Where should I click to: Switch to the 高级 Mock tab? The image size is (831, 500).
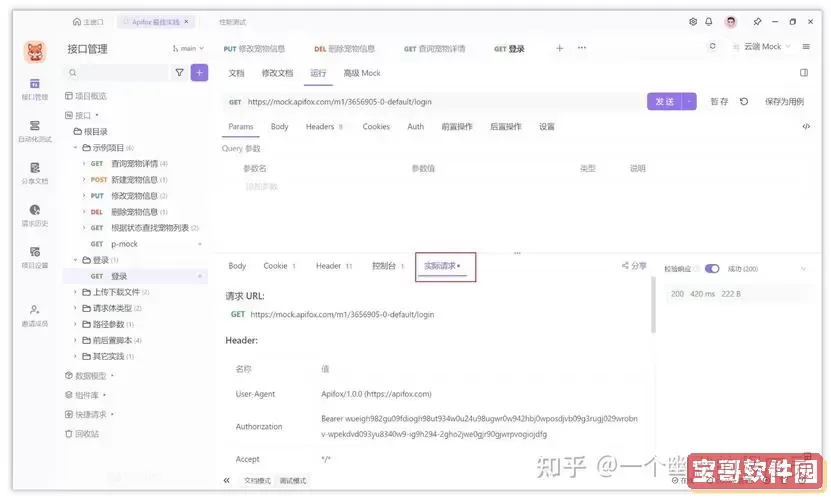tap(362, 73)
